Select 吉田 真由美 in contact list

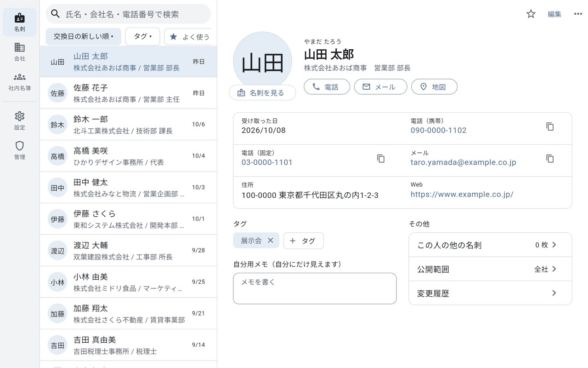[128, 345]
